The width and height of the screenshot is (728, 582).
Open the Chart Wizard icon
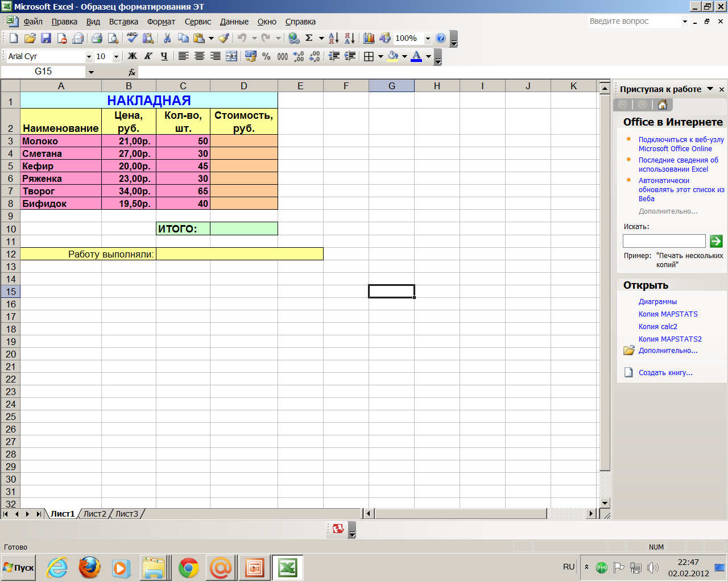coord(369,38)
